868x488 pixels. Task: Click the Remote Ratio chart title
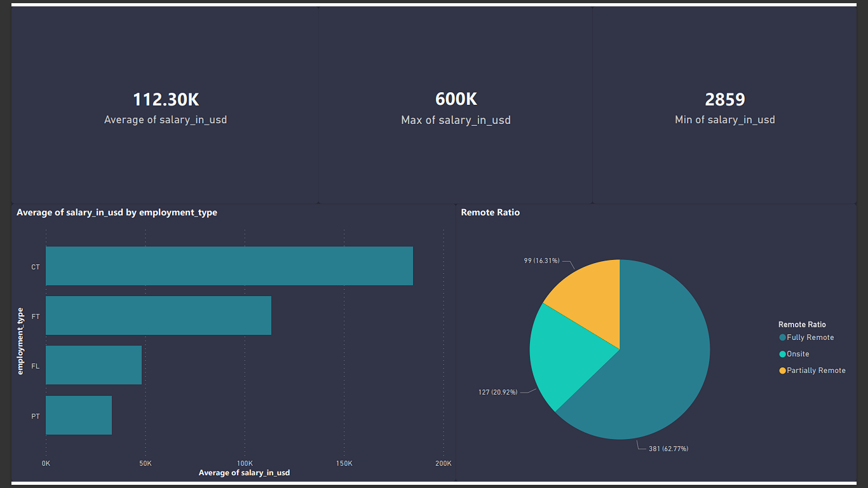point(490,212)
